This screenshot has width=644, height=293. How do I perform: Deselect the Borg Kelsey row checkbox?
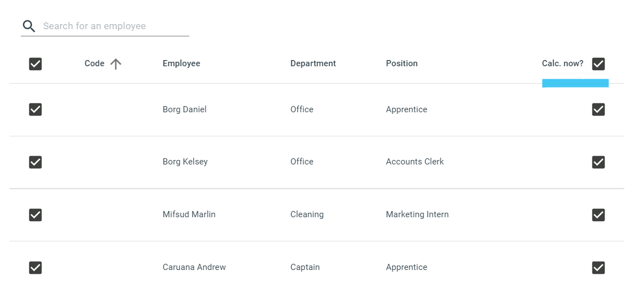pos(35,162)
